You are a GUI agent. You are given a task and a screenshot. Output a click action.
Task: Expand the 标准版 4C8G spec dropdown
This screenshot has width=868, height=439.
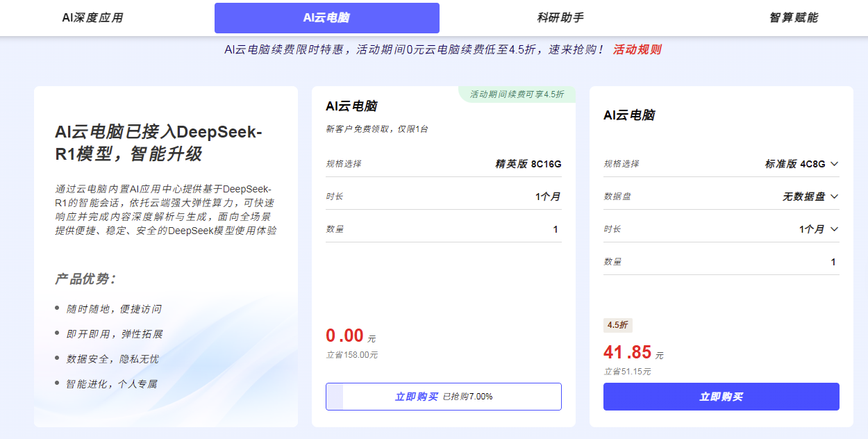tap(802, 164)
